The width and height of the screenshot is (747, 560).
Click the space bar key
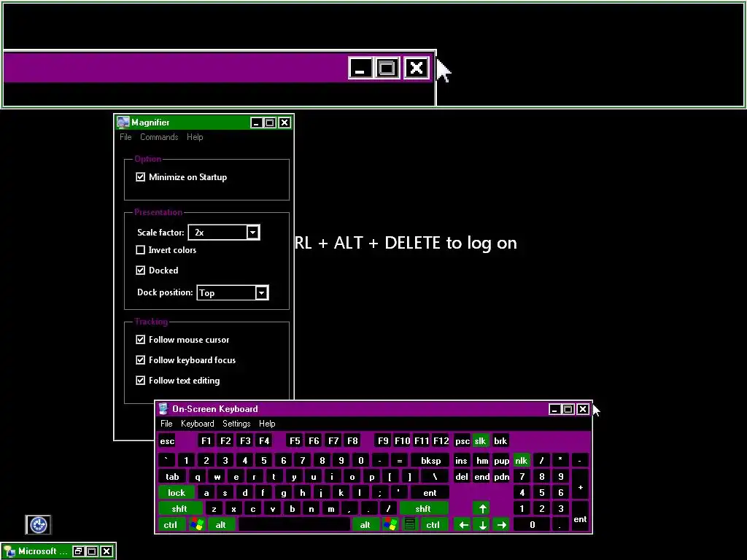click(x=295, y=525)
